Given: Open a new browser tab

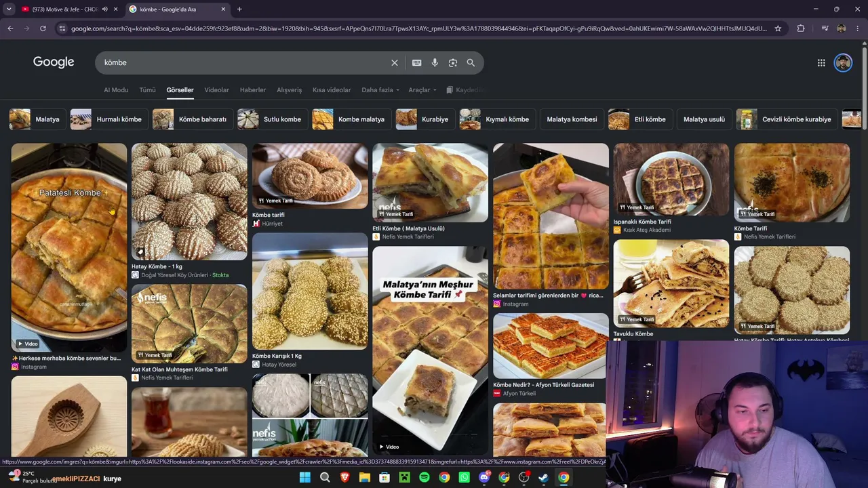Looking at the screenshot, I should [239, 9].
